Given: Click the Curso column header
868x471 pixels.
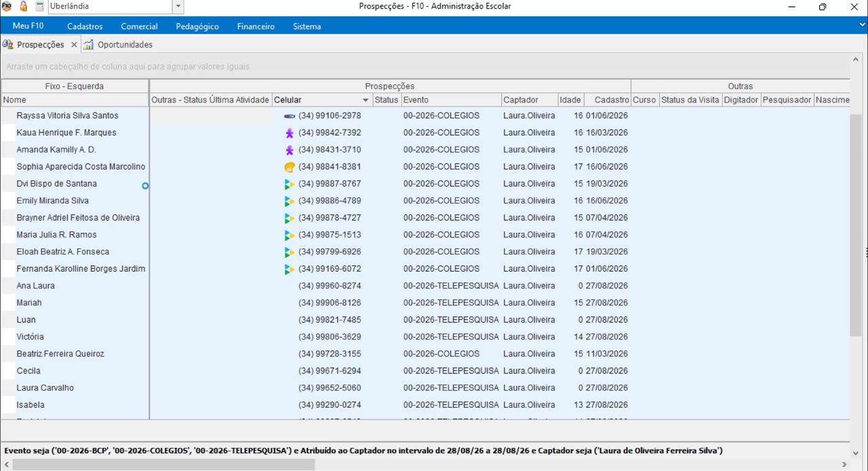Looking at the screenshot, I should coord(645,100).
